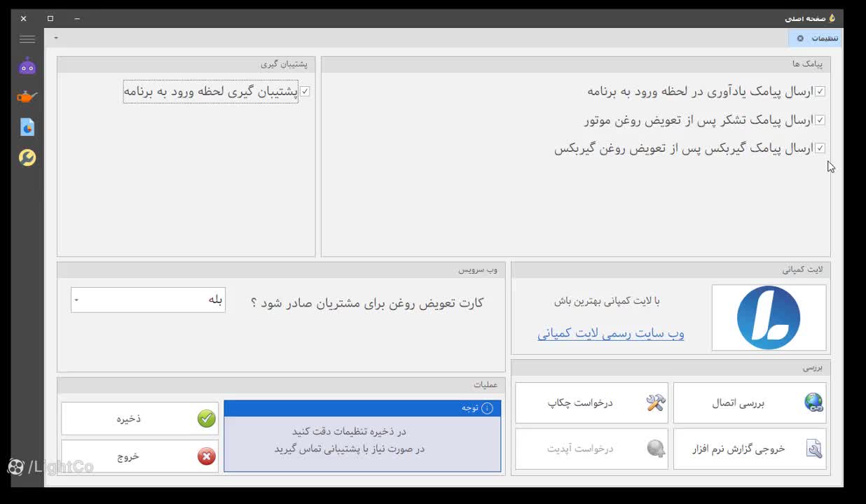Close the تنظیمات tab with its x icon

point(800,38)
